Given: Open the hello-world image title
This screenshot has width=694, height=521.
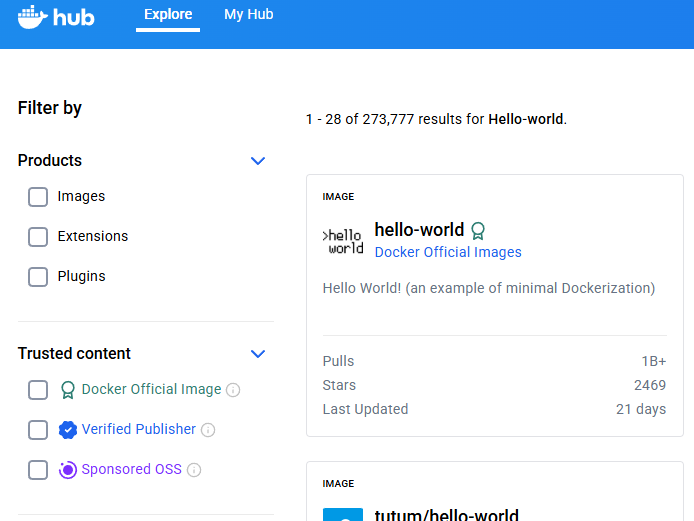Looking at the screenshot, I should (x=419, y=230).
